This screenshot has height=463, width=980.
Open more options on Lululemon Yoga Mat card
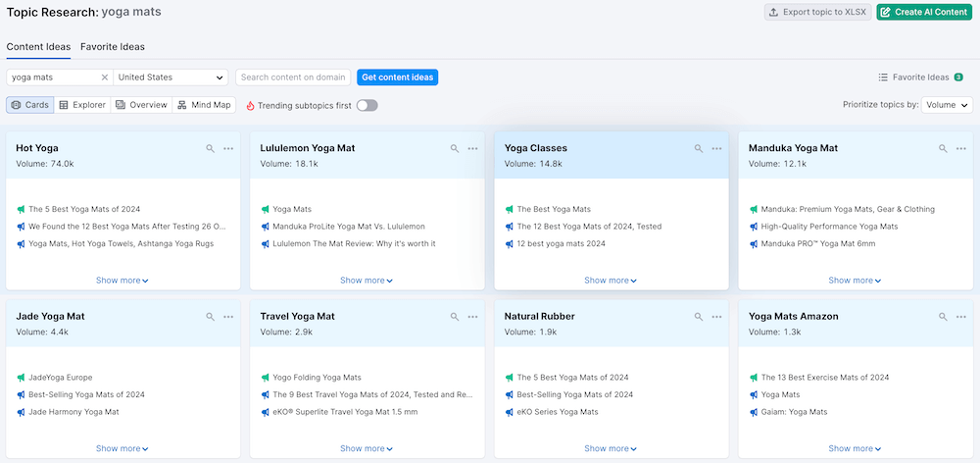point(472,148)
